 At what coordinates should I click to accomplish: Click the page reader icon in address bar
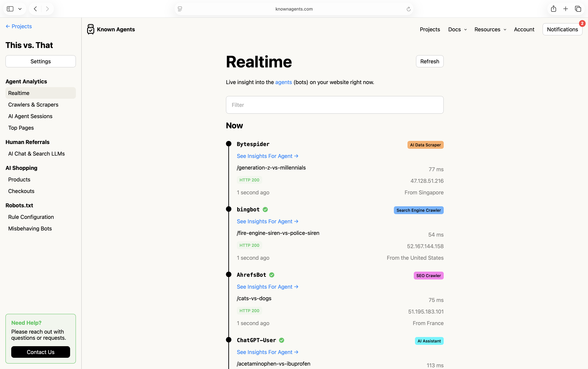(x=180, y=9)
